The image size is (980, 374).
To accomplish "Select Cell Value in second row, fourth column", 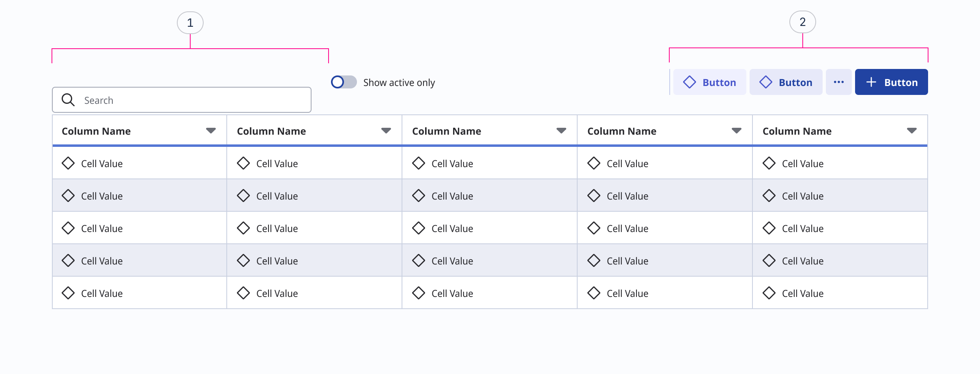I will click(627, 196).
